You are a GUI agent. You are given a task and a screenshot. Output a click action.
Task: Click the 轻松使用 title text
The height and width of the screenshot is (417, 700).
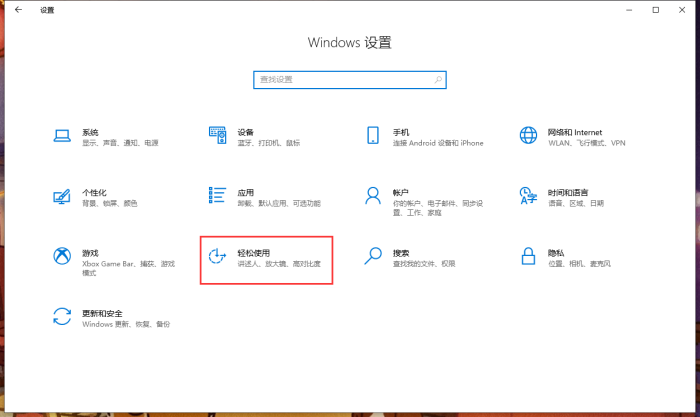tap(254, 253)
